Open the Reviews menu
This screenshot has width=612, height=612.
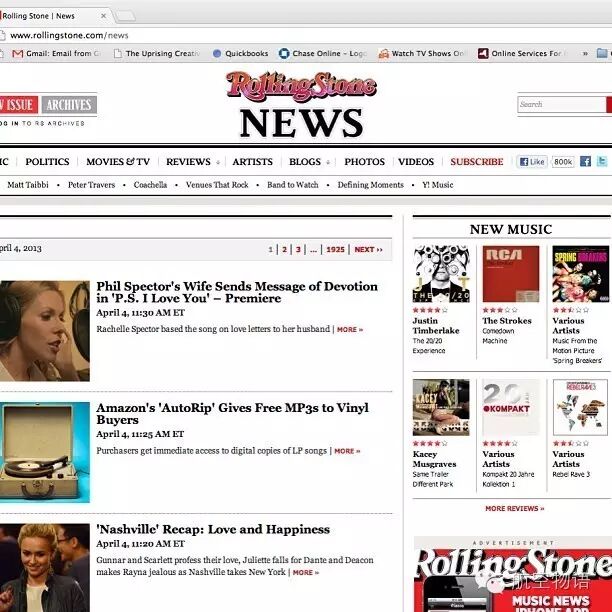188,162
